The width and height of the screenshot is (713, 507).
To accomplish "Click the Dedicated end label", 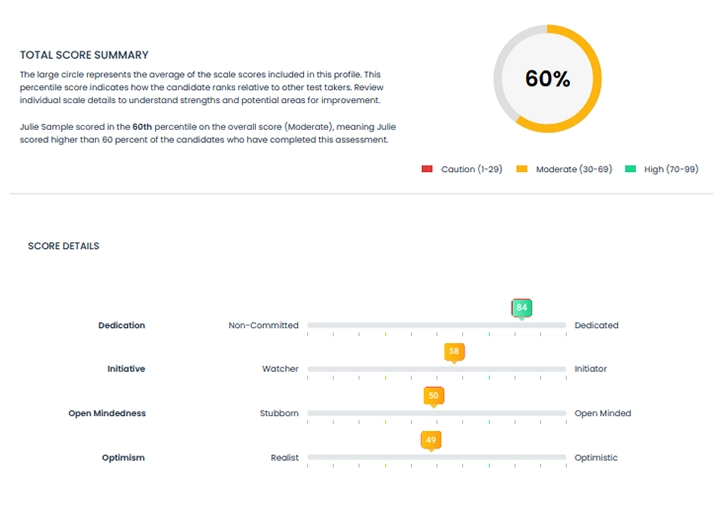I will click(x=596, y=325).
